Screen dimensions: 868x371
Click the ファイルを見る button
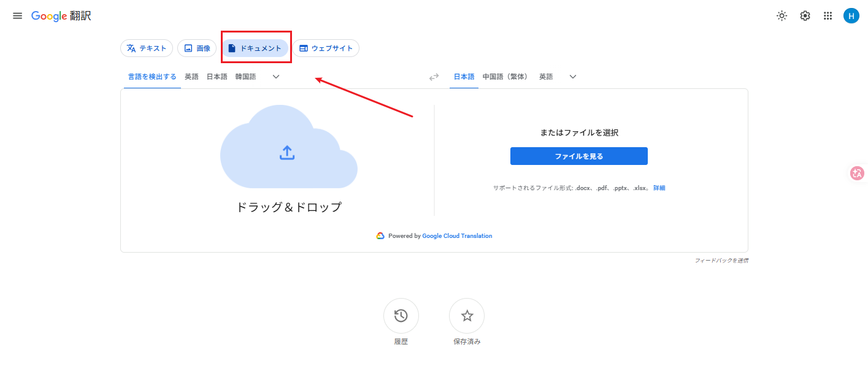pos(579,156)
